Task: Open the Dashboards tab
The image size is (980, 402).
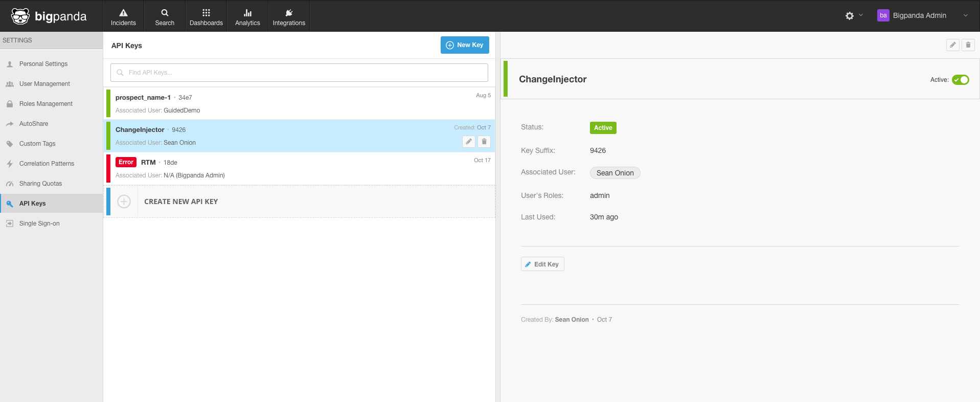Action: pyautogui.click(x=206, y=16)
